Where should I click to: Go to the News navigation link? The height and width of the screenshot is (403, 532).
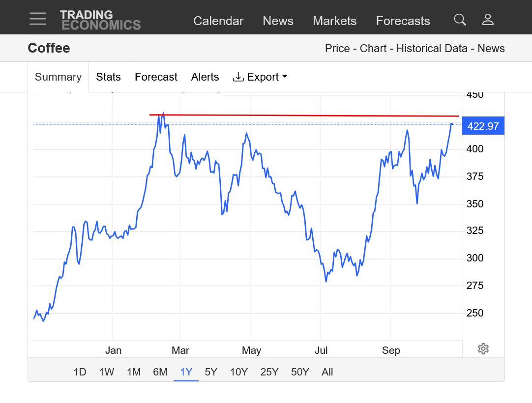pos(278,21)
